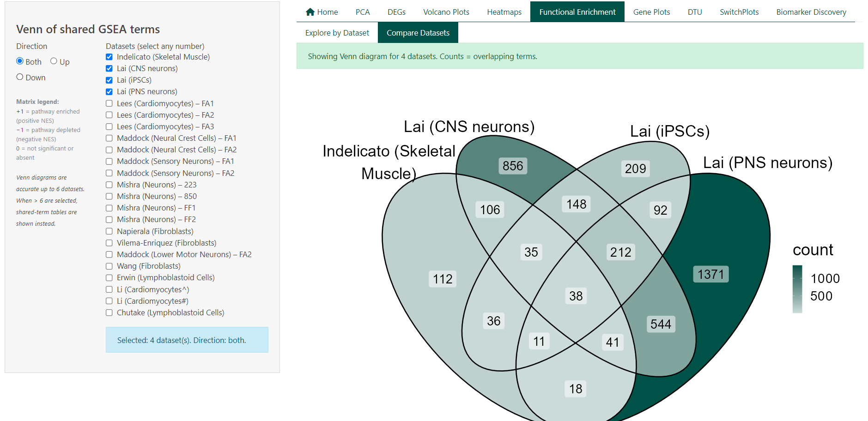Open the Biomarker Discovery tab
Viewport: 868px width, 421px height.
pos(811,12)
